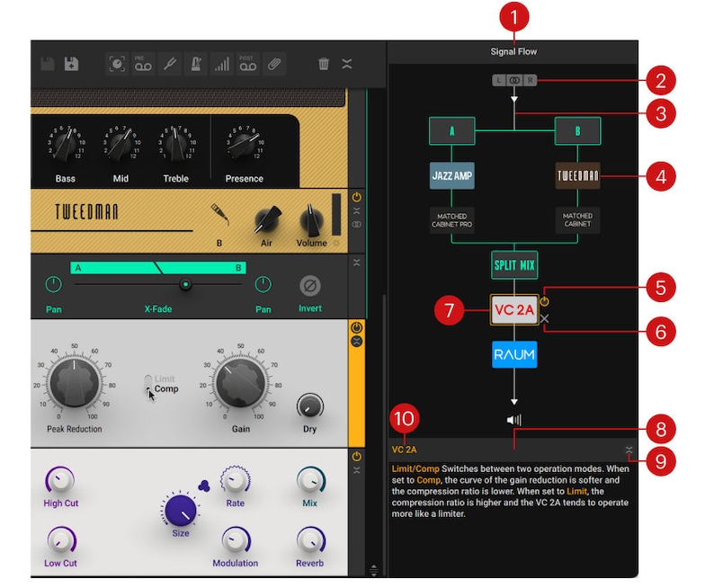Select split channel A block
The image size is (714, 588).
coord(451,131)
